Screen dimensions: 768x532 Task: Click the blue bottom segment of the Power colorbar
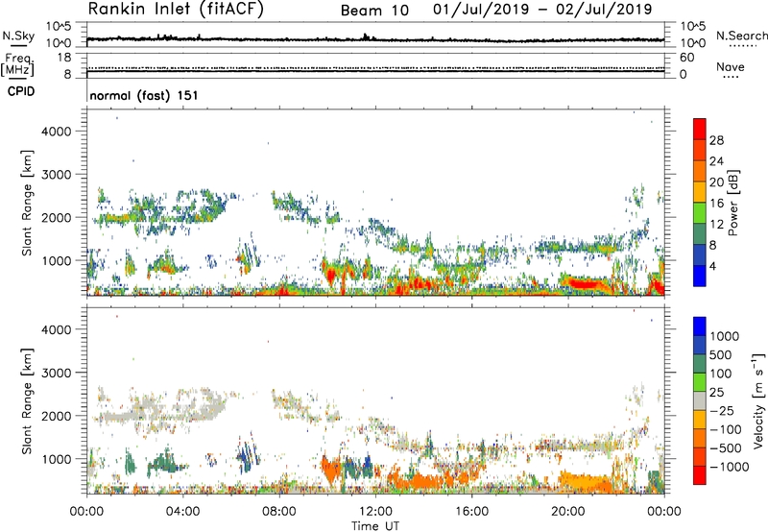pos(700,276)
